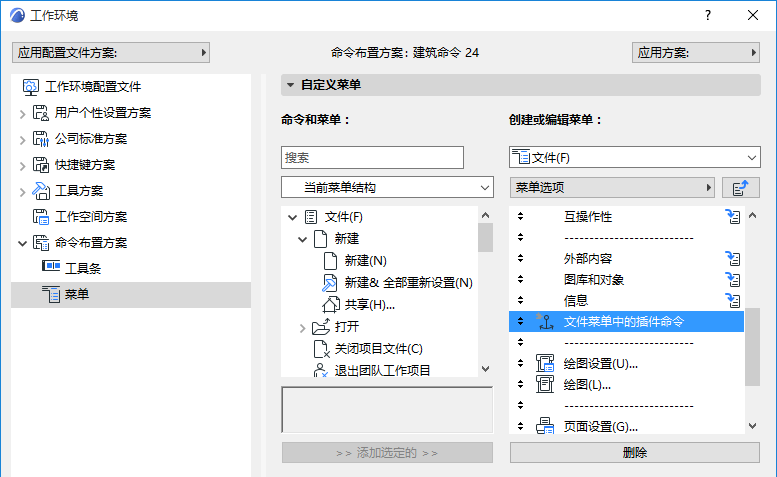Image resolution: width=777 pixels, height=477 pixels.
Task: Click the 绘图设置(U)... icon
Action: (545, 363)
